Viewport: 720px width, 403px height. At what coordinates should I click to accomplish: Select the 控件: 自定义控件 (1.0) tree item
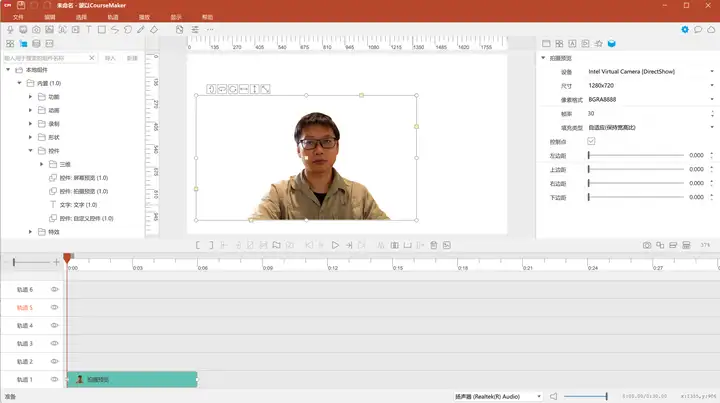click(81, 218)
